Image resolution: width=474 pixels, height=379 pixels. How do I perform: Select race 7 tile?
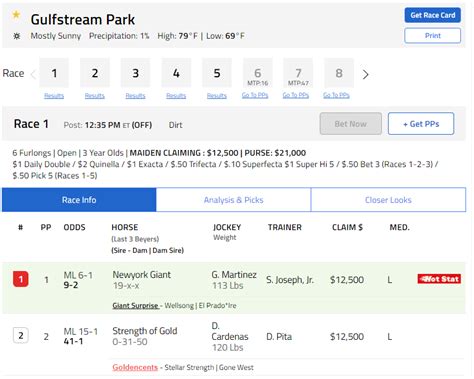[x=298, y=73]
